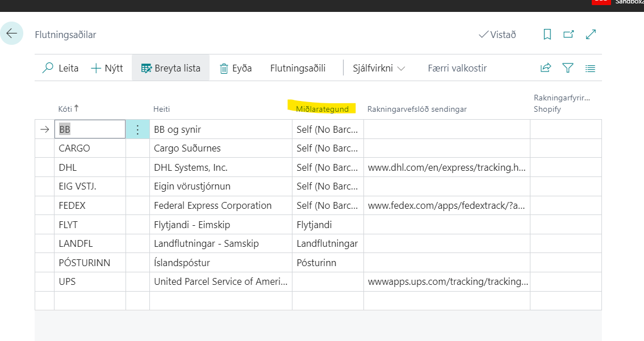This screenshot has height=341, width=644.
Task: Click the back arrow button
Action: point(12,33)
